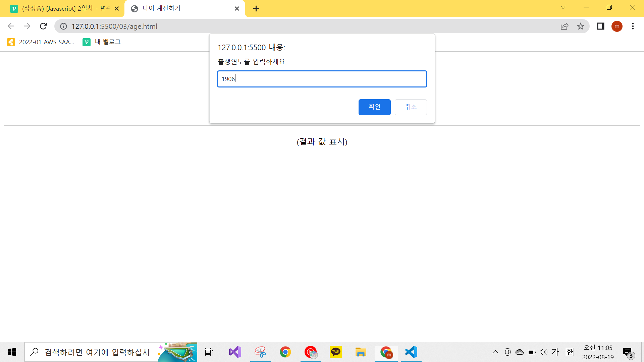
Task: Toggle the Korean/English IME indicator
Action: click(555, 352)
